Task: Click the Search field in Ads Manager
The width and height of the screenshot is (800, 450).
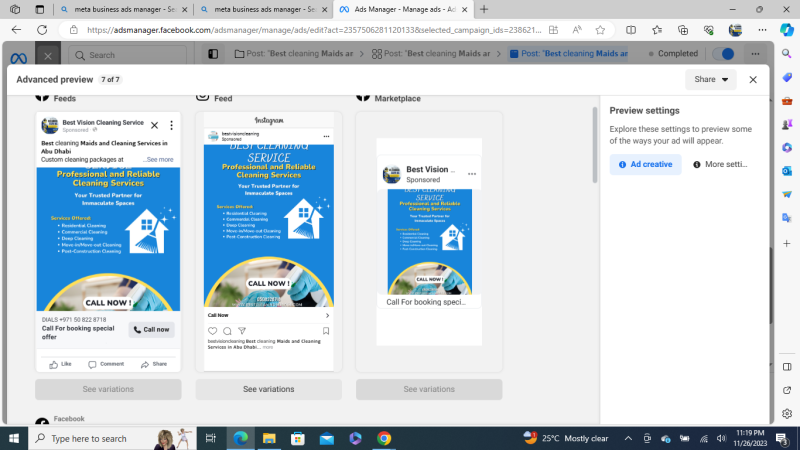Action: point(128,55)
